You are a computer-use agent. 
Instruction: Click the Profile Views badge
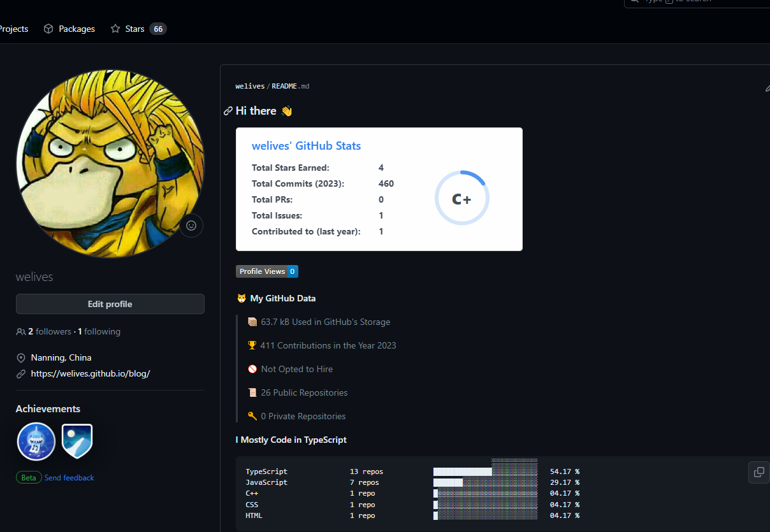(267, 271)
